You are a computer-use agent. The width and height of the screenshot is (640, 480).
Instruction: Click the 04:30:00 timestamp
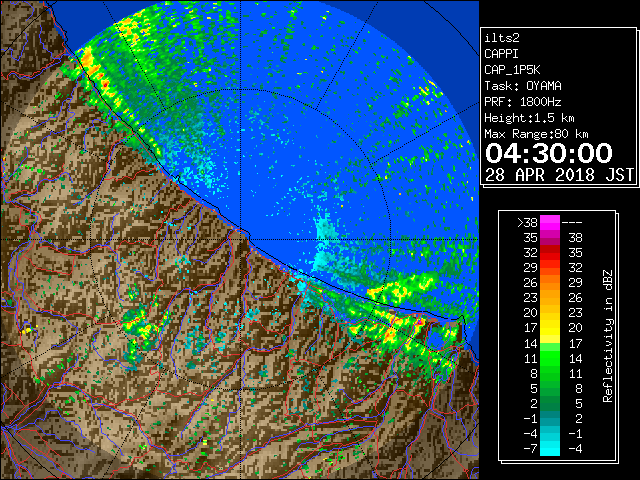(x=549, y=153)
